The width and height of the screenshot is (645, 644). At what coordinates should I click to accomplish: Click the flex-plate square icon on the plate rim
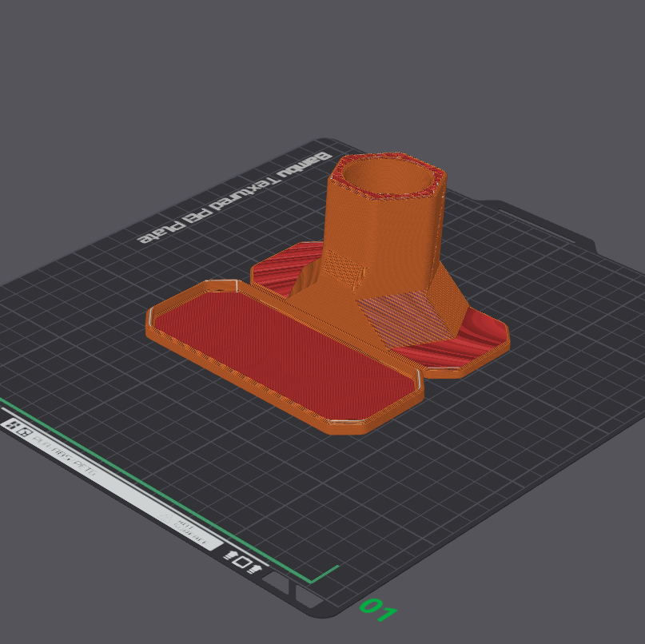(242, 563)
